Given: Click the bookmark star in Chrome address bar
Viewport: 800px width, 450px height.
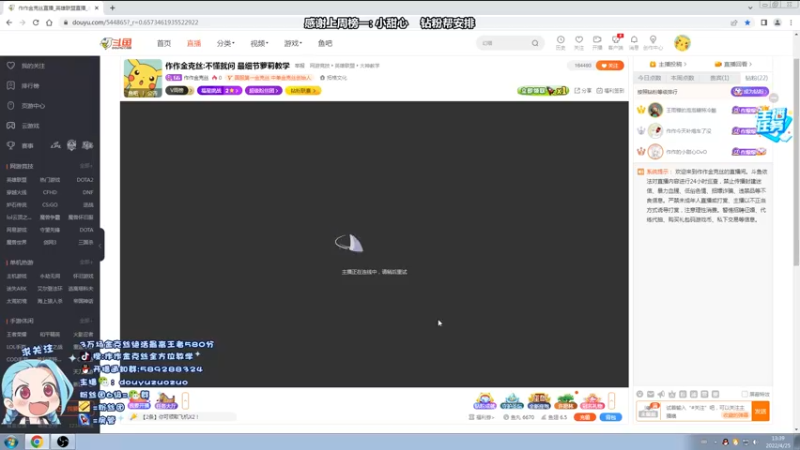Looking at the screenshot, I should (747, 22).
